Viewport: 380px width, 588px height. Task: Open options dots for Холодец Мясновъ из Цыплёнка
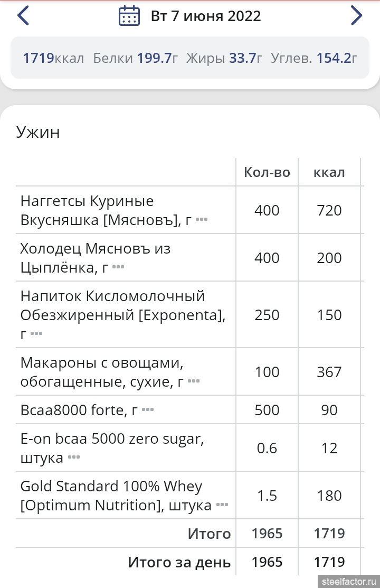(x=118, y=267)
